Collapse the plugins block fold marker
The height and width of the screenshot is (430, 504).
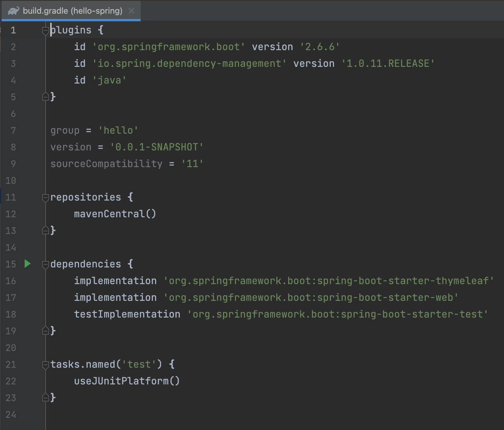click(x=45, y=30)
